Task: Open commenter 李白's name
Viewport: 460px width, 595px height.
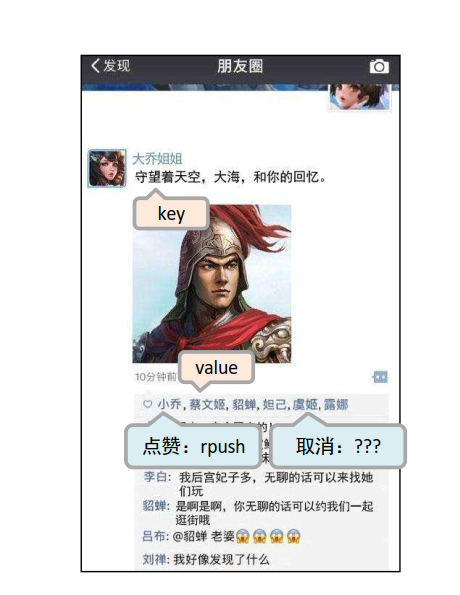Action: click(156, 477)
